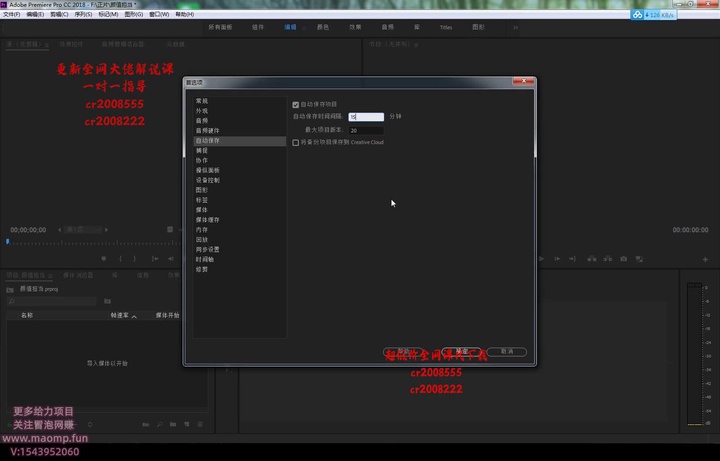Screen dimensions: 720x461
Task: Open 窗口(W) menu
Action: [159, 15]
